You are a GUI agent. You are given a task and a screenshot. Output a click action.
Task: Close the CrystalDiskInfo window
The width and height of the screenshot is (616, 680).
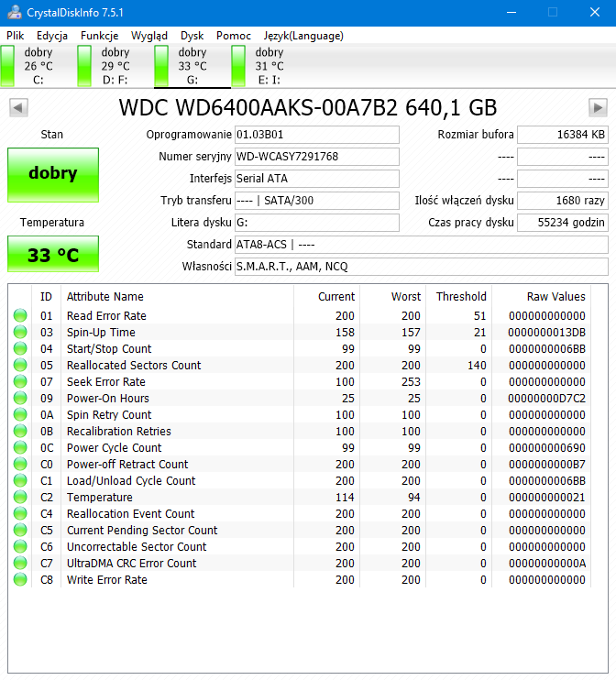[x=595, y=12]
